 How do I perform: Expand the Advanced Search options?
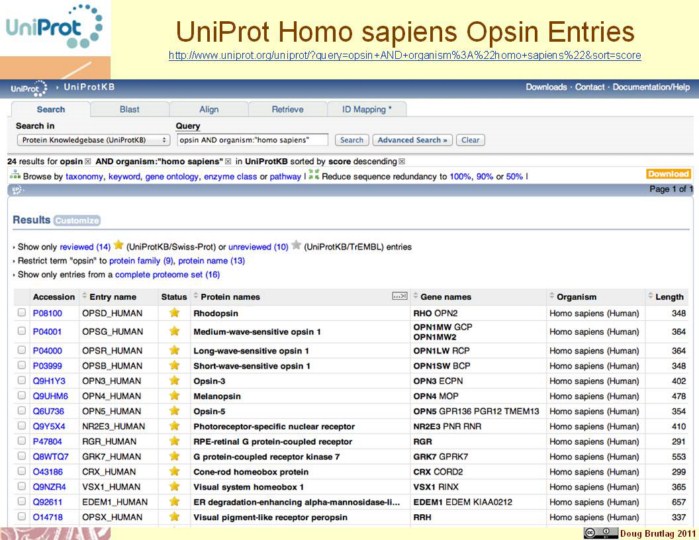point(412,140)
